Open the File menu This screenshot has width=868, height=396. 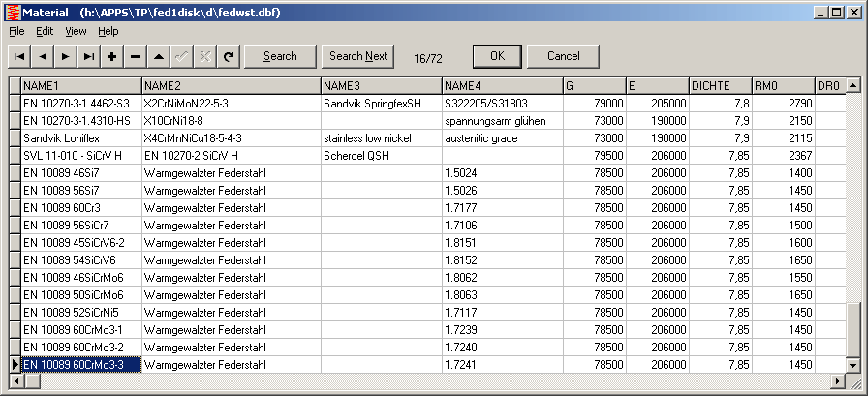(x=16, y=31)
